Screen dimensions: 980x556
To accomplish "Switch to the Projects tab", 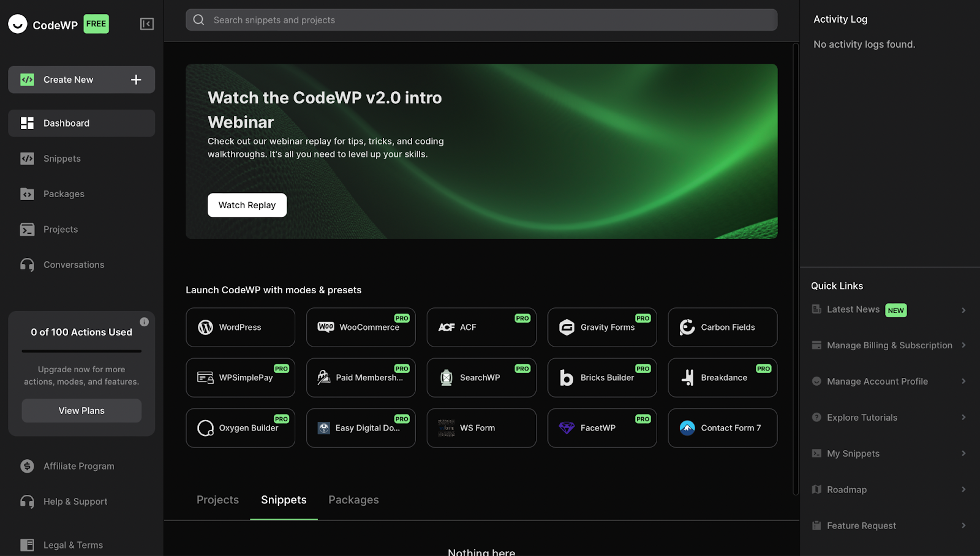I will pyautogui.click(x=217, y=500).
